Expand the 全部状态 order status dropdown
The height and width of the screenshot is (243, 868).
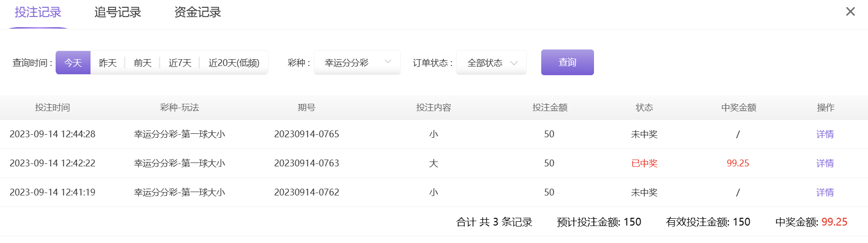(491, 63)
